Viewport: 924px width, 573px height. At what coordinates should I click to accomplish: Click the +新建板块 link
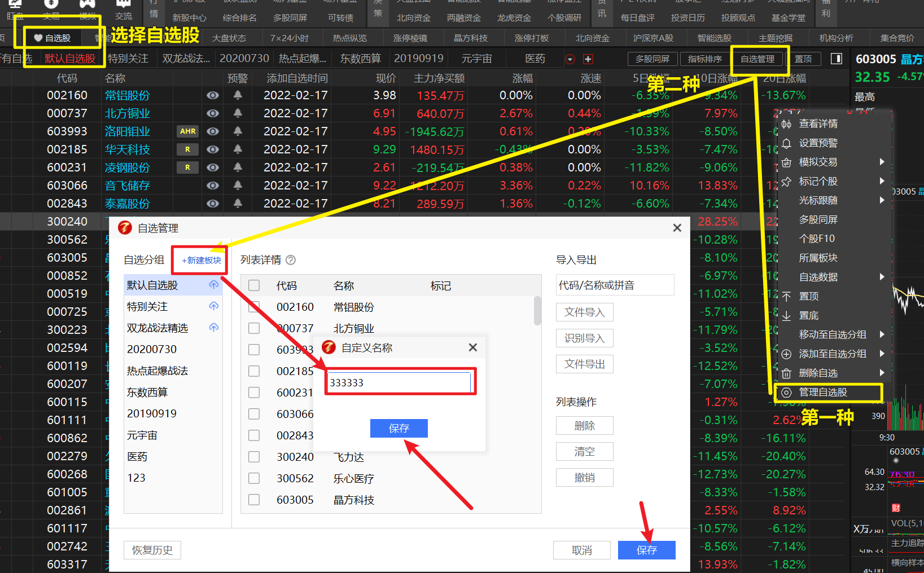pos(202,261)
